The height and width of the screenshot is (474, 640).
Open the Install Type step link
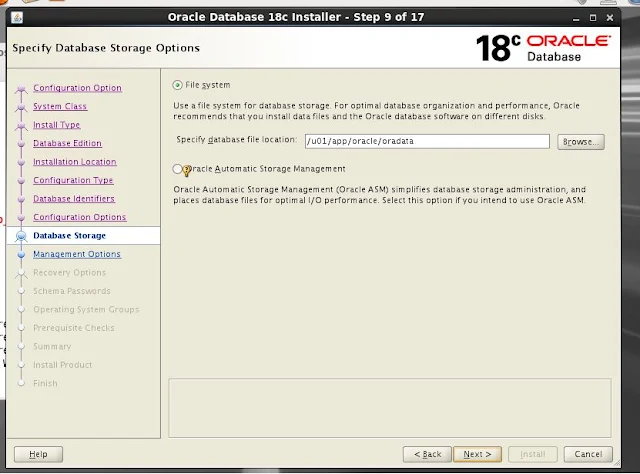(x=57, y=125)
